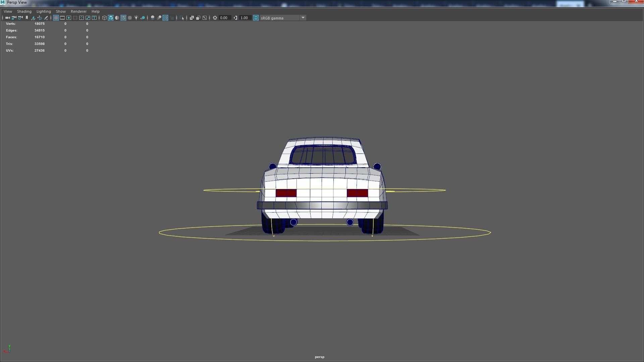Screen dimensions: 644x362
Task: Click the Maya icon in title bar
Action: [3, 2]
